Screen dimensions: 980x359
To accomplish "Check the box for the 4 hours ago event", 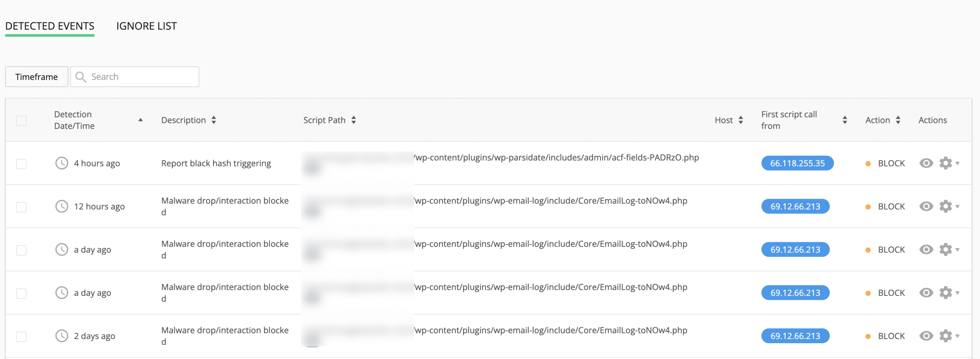I will (21, 164).
